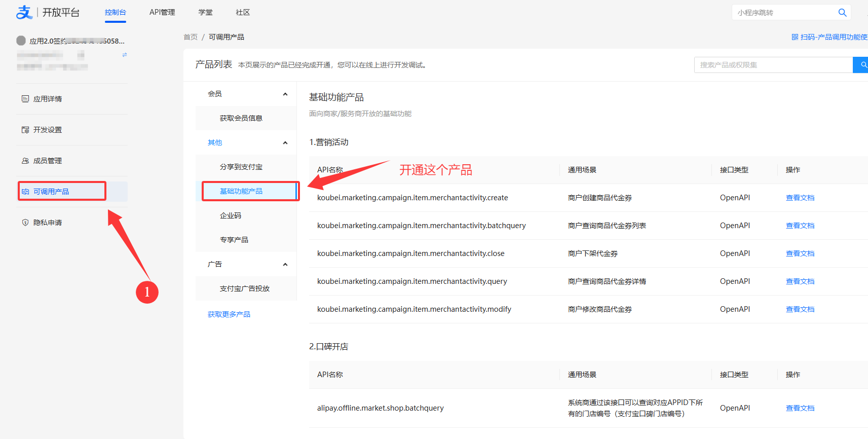Click the 开发设置 sidebar icon
868x439 pixels.
[x=25, y=130]
